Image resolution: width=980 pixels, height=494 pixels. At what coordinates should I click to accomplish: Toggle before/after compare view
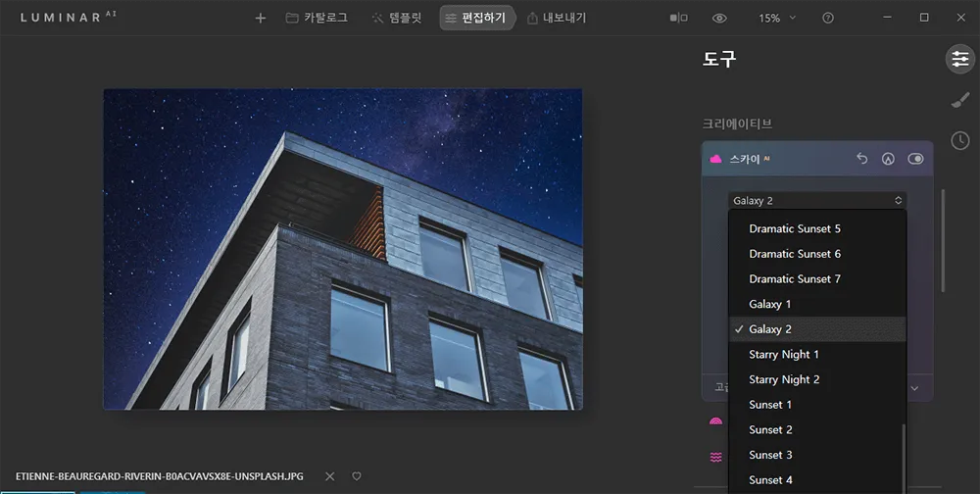coord(679,19)
